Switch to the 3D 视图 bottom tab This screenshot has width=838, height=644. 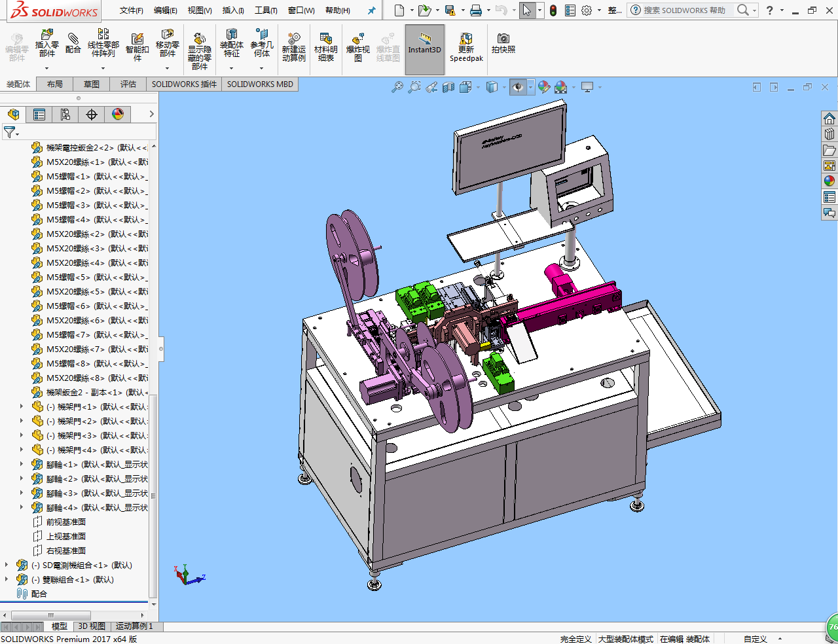point(92,626)
